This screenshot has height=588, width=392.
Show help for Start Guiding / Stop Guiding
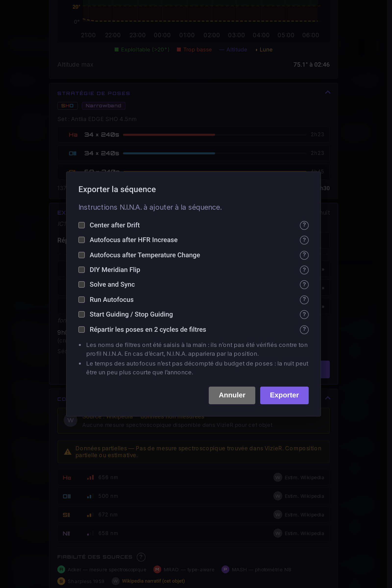pos(304,314)
